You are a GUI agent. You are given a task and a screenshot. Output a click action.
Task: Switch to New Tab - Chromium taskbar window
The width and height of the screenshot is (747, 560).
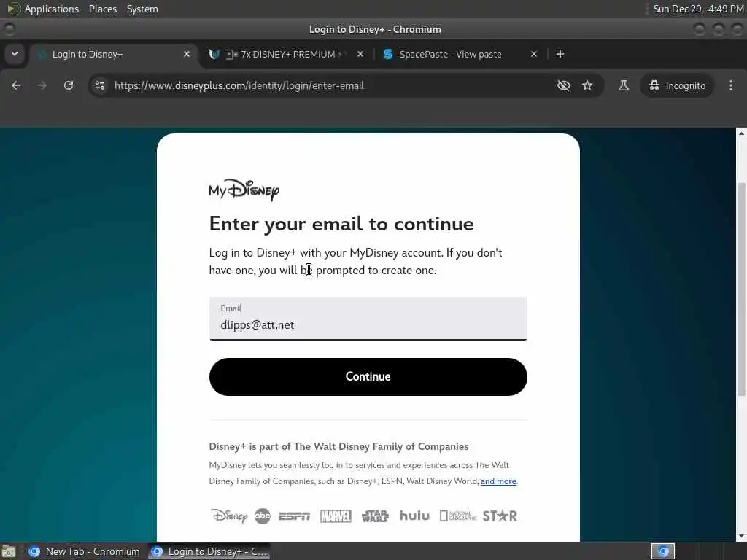coord(85,551)
